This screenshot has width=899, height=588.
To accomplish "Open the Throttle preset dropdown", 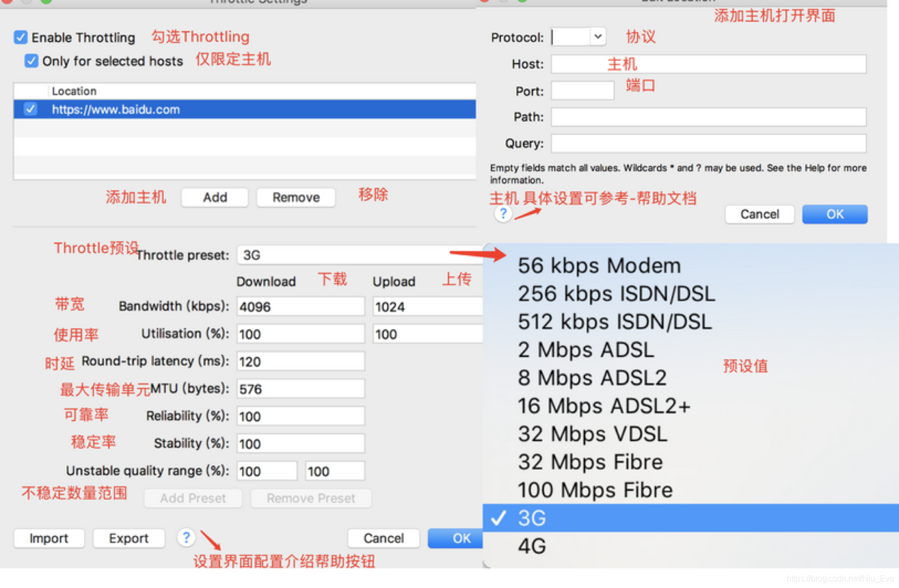I will pos(360,255).
